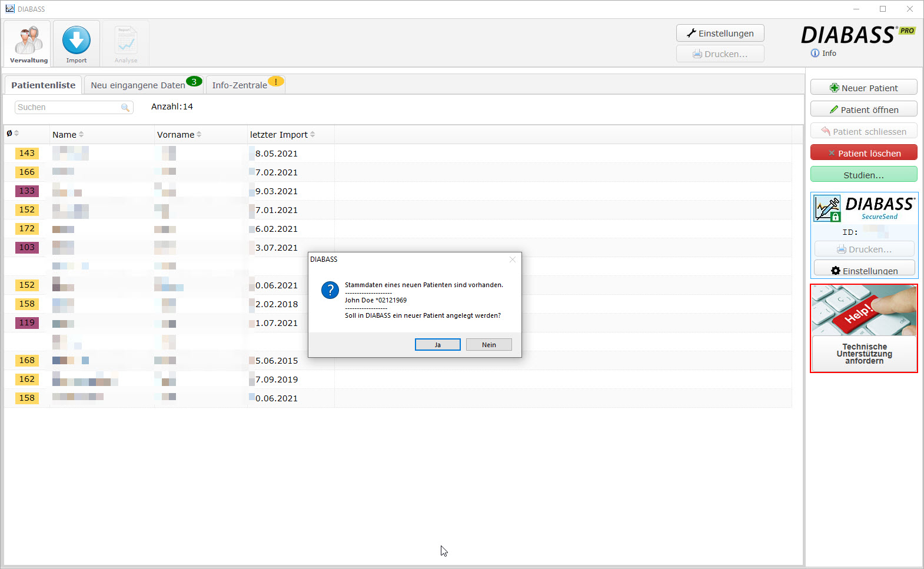Click the Patient schliessen button
The image size is (924, 569).
[x=863, y=131]
